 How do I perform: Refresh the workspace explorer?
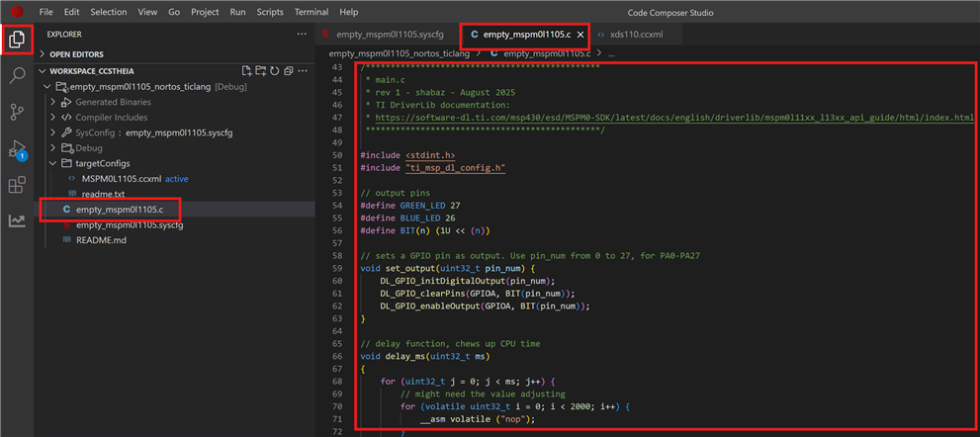(x=274, y=70)
